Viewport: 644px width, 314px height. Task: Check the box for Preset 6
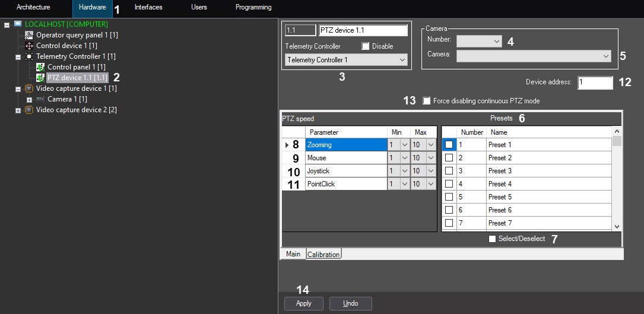click(x=449, y=210)
